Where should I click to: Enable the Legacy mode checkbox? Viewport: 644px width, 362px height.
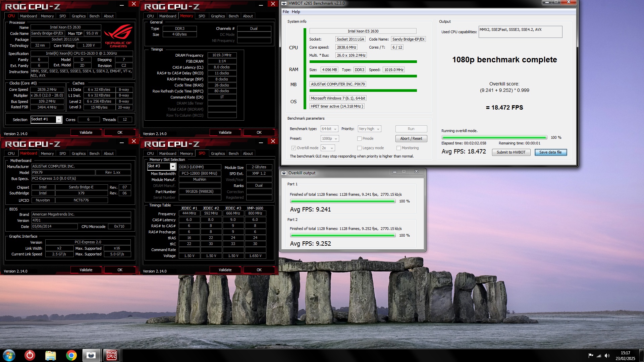pos(359,148)
